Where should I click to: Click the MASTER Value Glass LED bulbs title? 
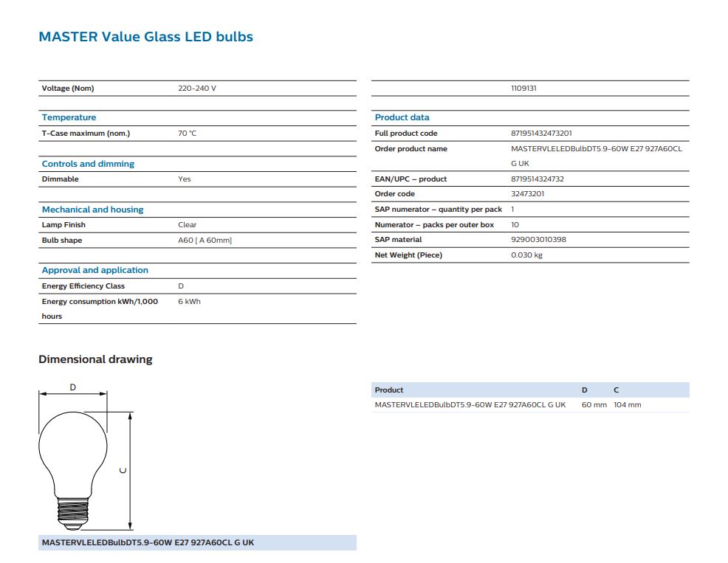coord(145,37)
